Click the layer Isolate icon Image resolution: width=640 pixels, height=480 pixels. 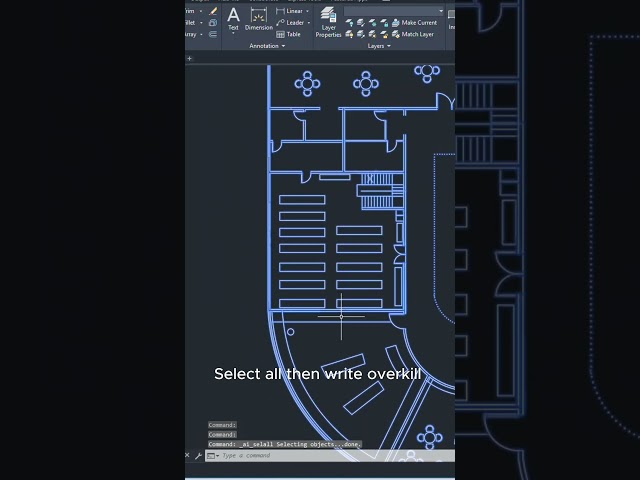click(361, 23)
